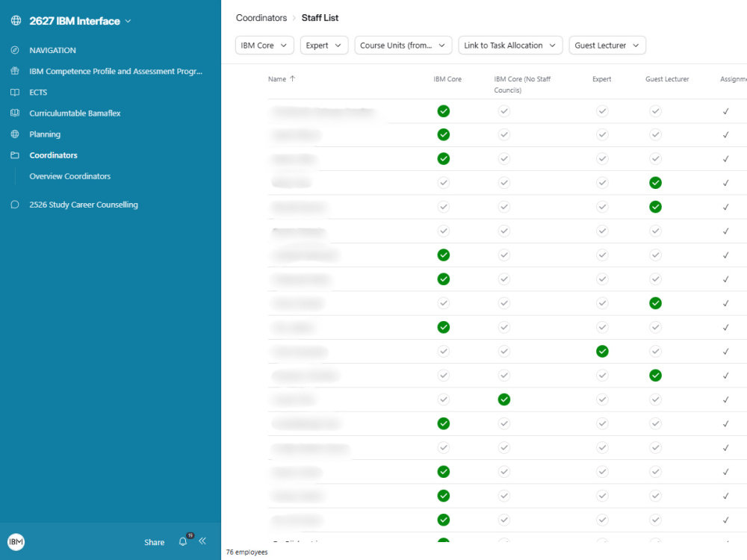The width and height of the screenshot is (747, 560).
Task: Click the book icon beside Curriculumtable Bamaflex
Action: tap(15, 113)
